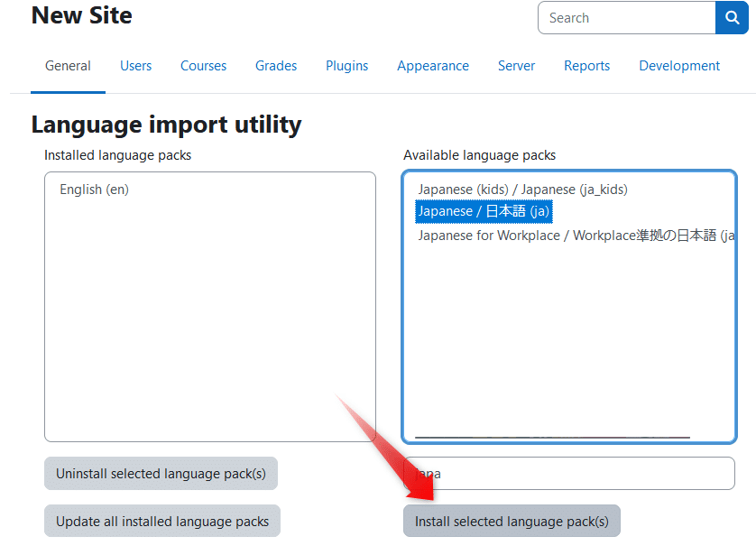
Task: Switch to the Reports tab
Action: [586, 65]
